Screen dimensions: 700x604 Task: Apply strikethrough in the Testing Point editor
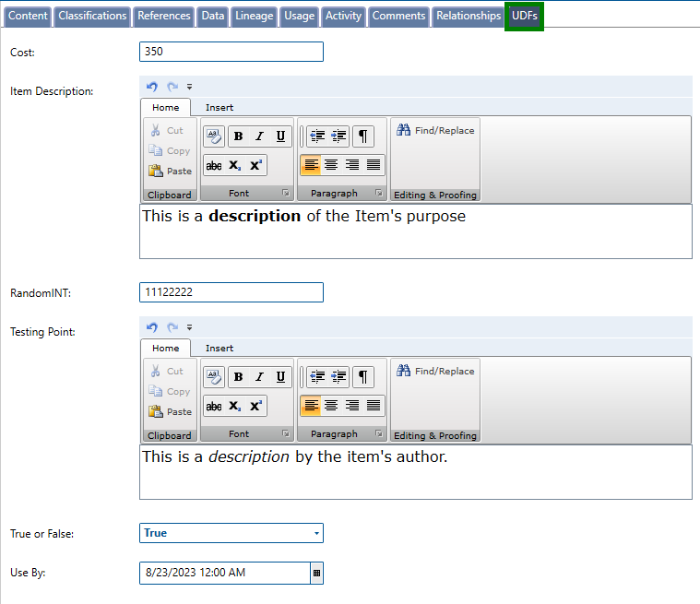tap(214, 407)
